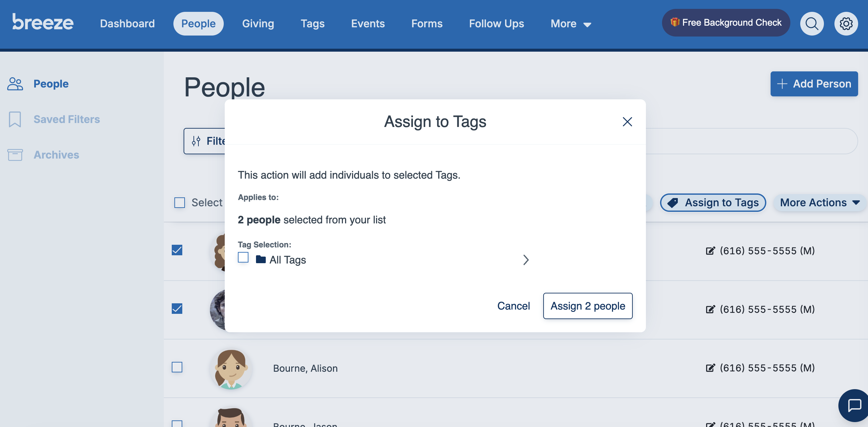
Task: Expand the All Tags folder chevron
Action: pyautogui.click(x=526, y=260)
